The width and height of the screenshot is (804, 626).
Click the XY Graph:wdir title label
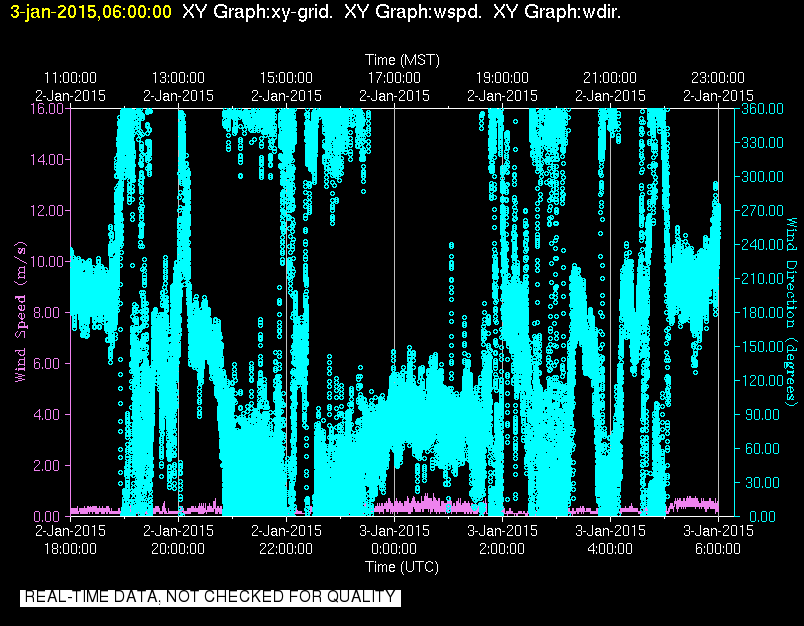point(557,12)
